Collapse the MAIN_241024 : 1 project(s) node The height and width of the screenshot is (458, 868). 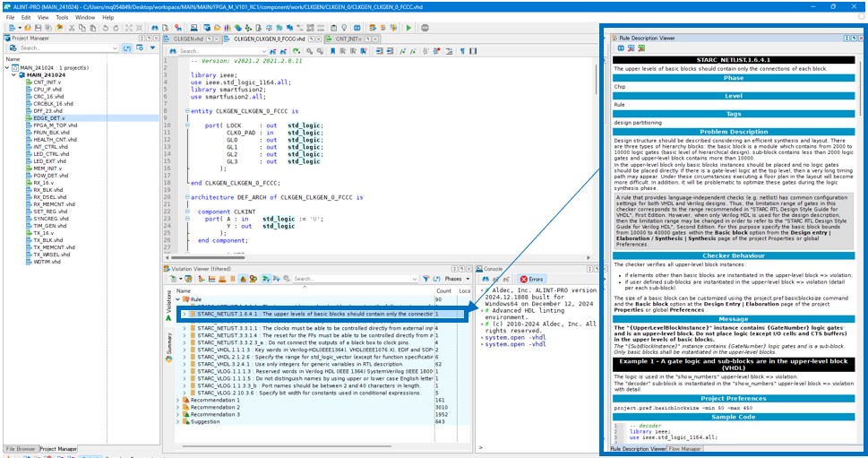click(7, 67)
